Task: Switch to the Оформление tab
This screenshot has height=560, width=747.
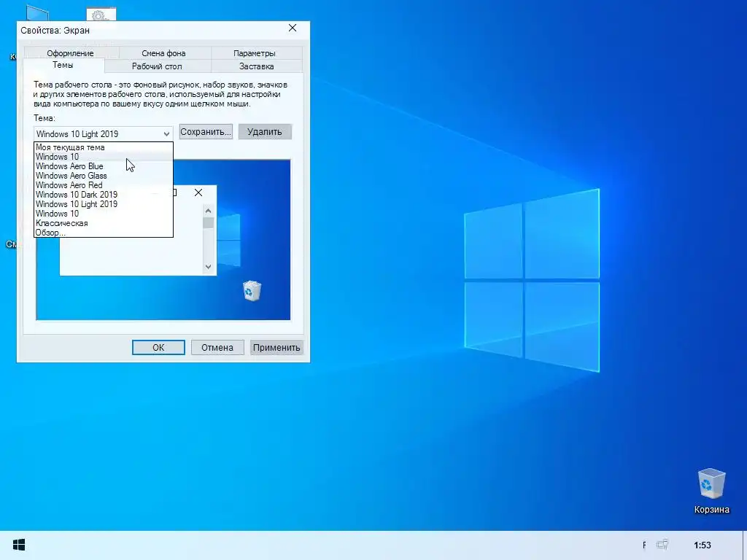Action: [70, 52]
